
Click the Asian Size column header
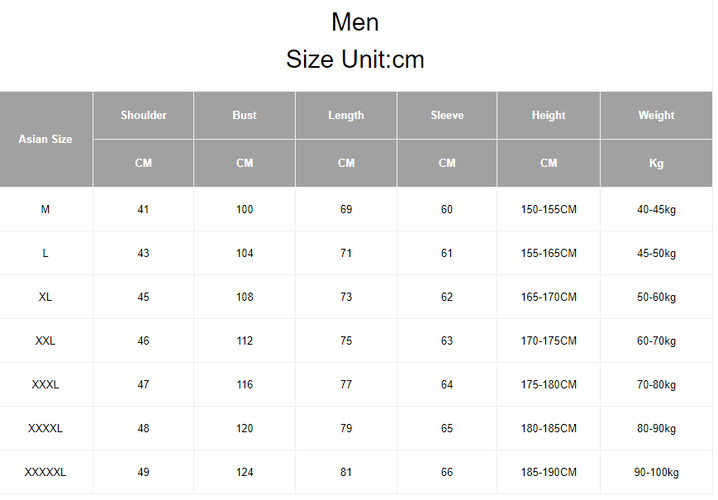tap(45, 139)
